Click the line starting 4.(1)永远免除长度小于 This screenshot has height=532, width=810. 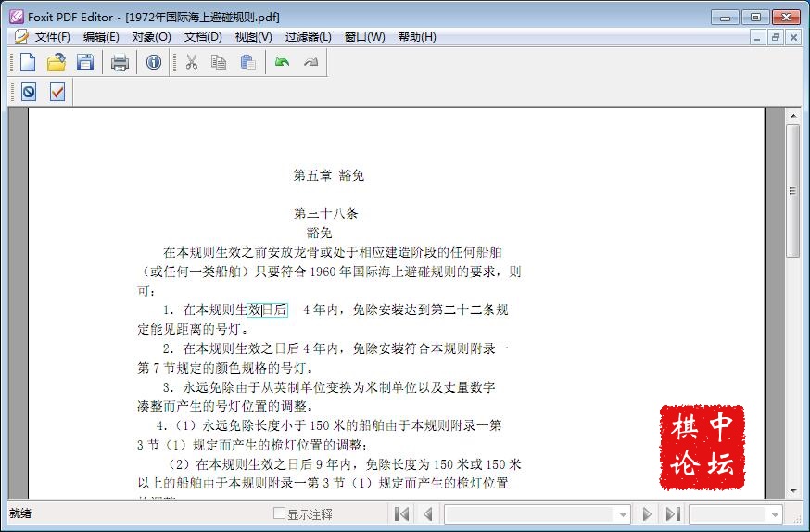(329, 425)
